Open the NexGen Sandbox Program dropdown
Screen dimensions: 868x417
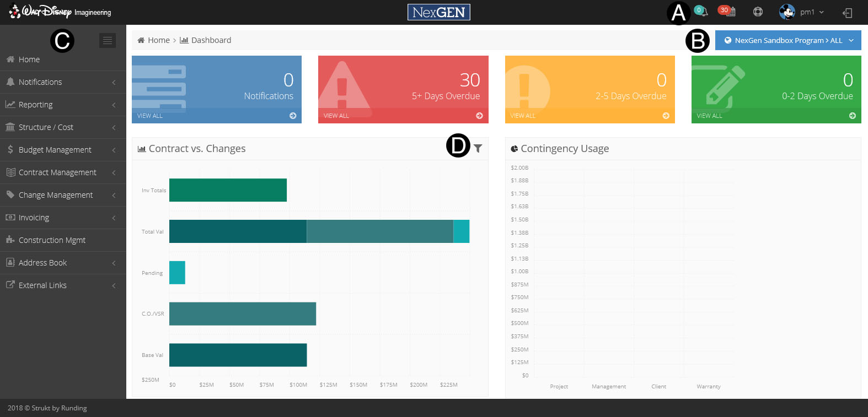pos(788,40)
